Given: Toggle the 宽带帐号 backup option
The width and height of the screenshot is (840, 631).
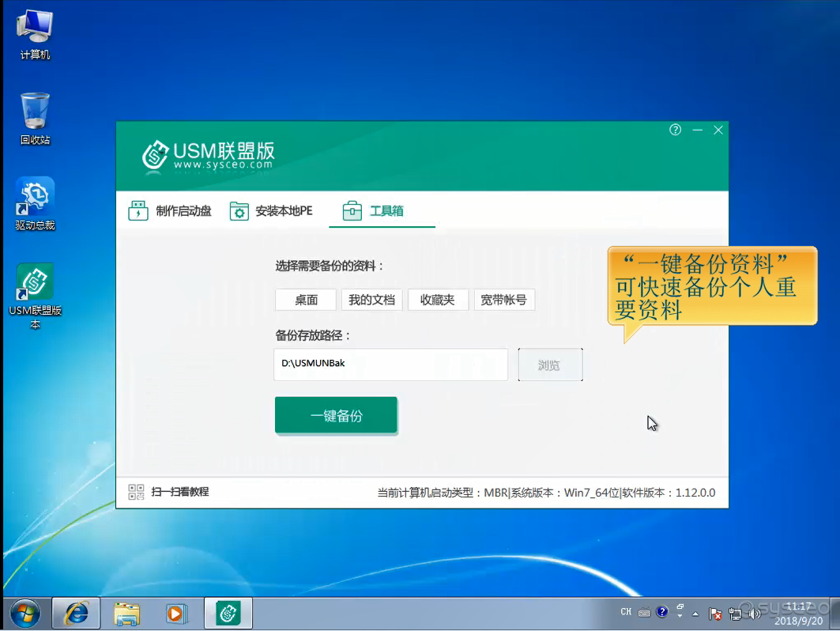Looking at the screenshot, I should pyautogui.click(x=504, y=300).
